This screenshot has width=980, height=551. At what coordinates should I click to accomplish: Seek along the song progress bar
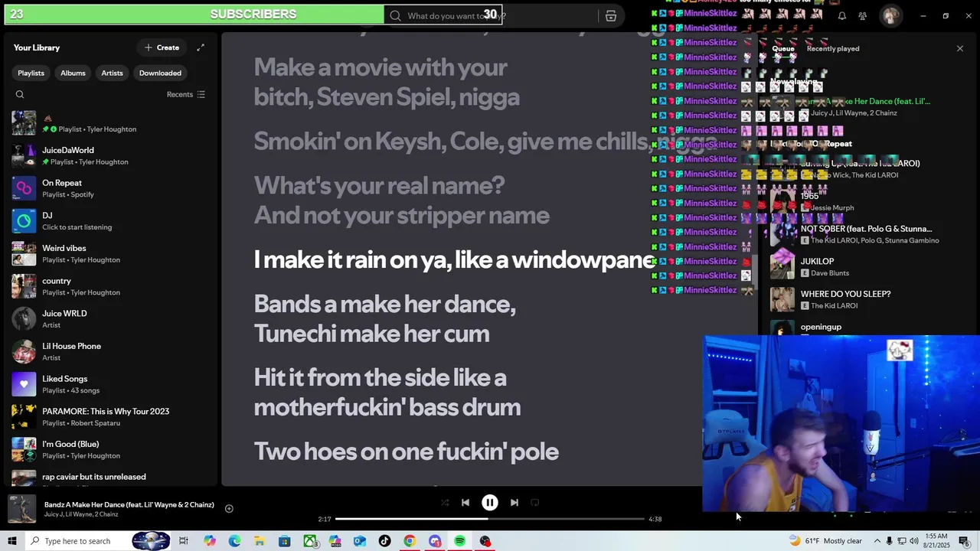point(490,519)
